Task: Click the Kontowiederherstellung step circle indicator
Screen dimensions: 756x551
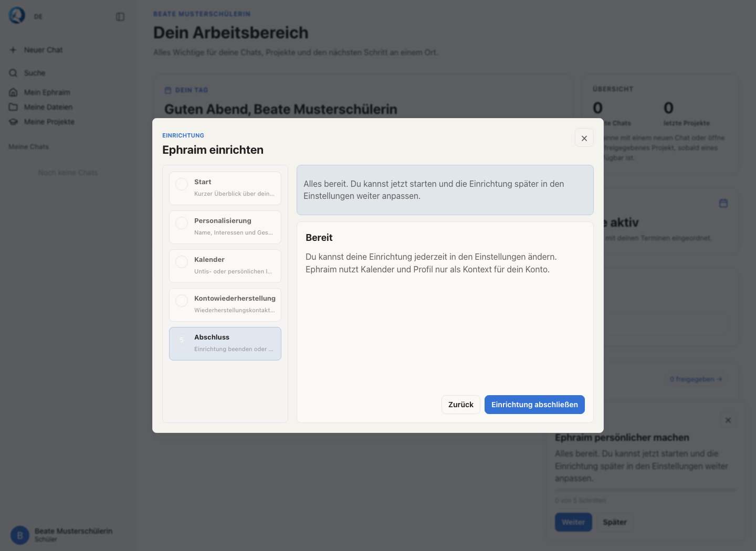Action: pos(182,301)
